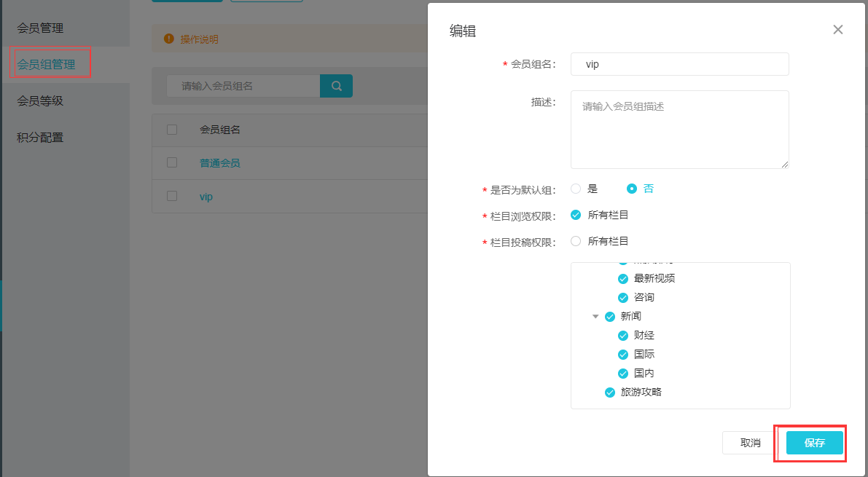Close the 编辑 dialog with X icon
Viewport: 868px width, 477px height.
[837, 30]
